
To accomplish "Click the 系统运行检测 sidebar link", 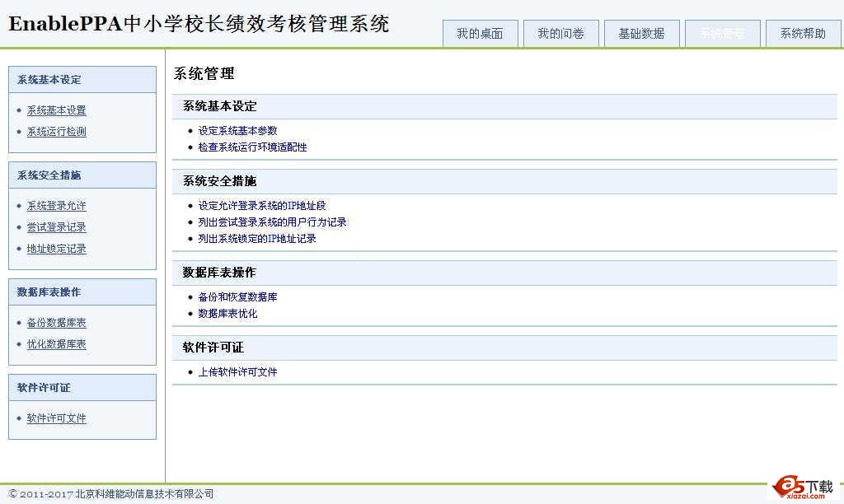I will tap(57, 132).
